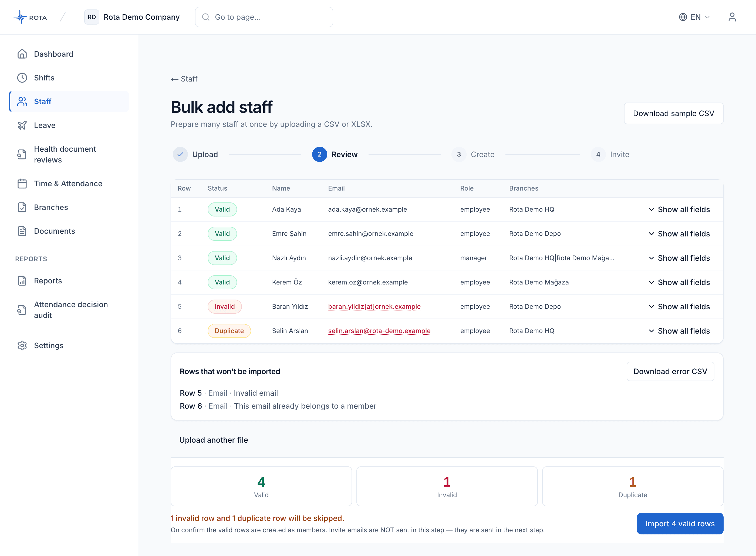Click baran.yildiz[at]ornek.example email
Viewport: 756px width, 556px height.
tap(374, 307)
